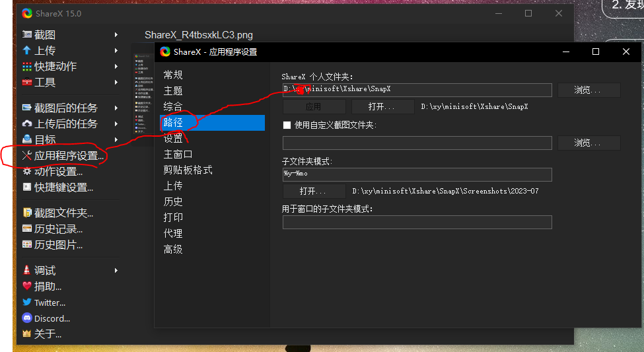Click the History (历史记录) icon
Viewport: 644px width, 352px height.
(x=26, y=229)
